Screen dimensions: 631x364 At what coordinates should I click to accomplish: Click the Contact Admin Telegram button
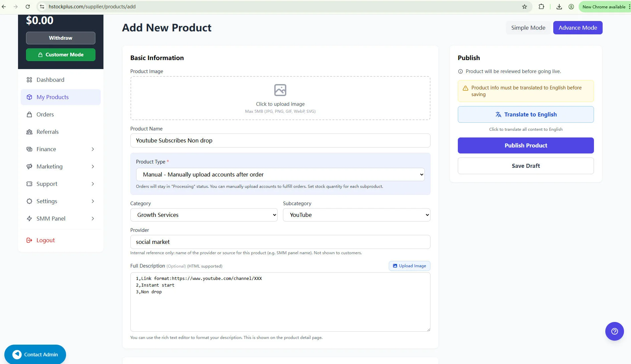35,354
